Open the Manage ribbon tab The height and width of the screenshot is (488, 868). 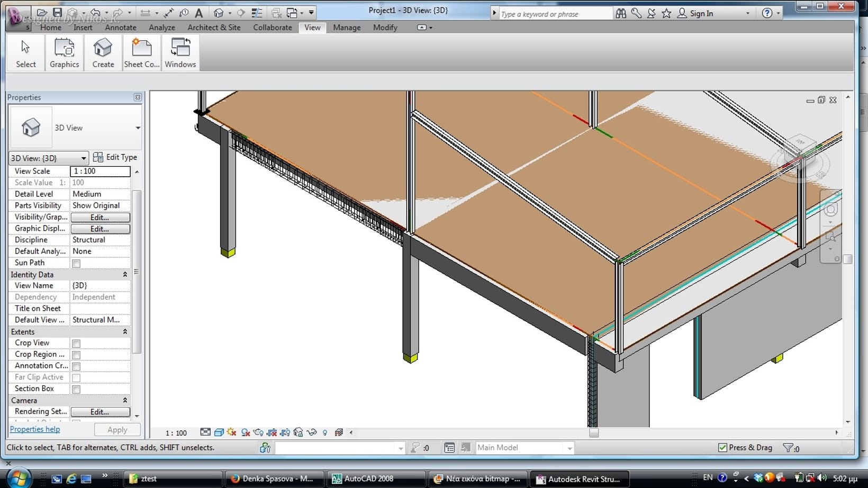pyautogui.click(x=347, y=28)
